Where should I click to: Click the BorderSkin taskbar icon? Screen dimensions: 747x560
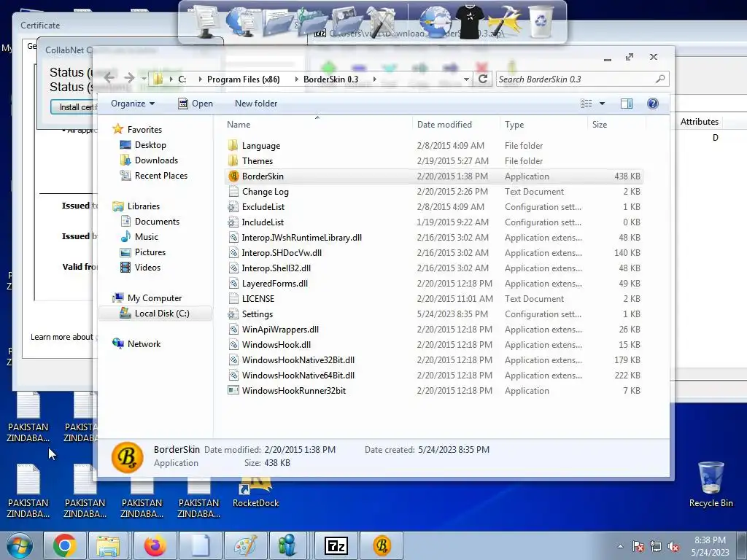[382, 545]
